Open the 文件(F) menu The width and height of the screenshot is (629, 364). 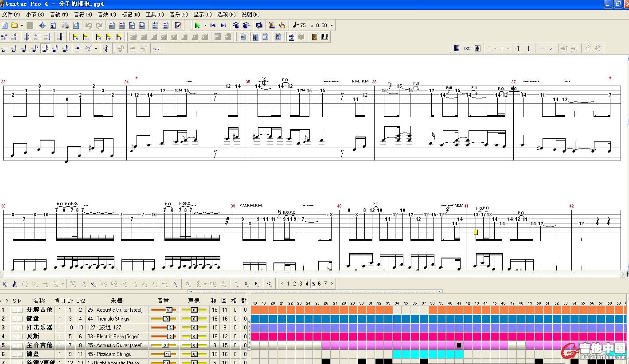pyautogui.click(x=11, y=15)
